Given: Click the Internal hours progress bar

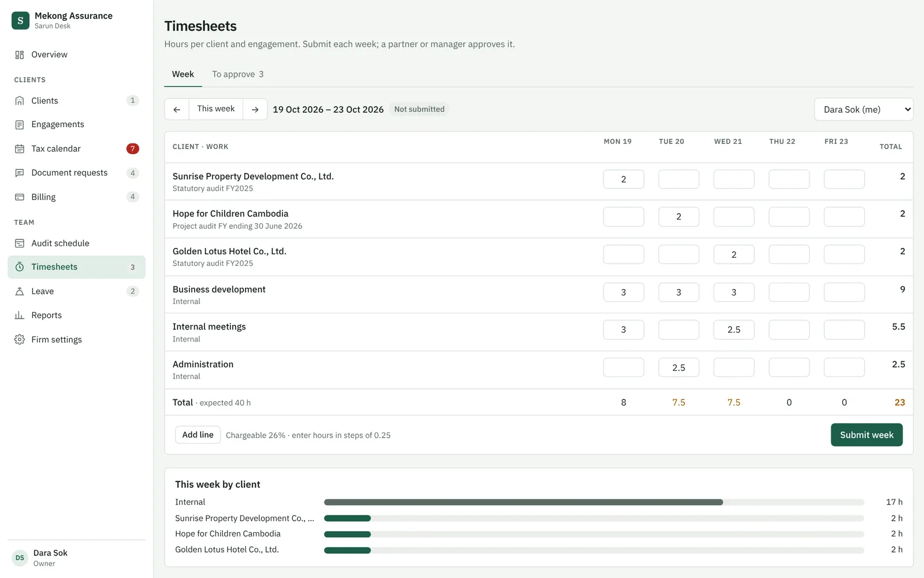Looking at the screenshot, I should click(594, 502).
